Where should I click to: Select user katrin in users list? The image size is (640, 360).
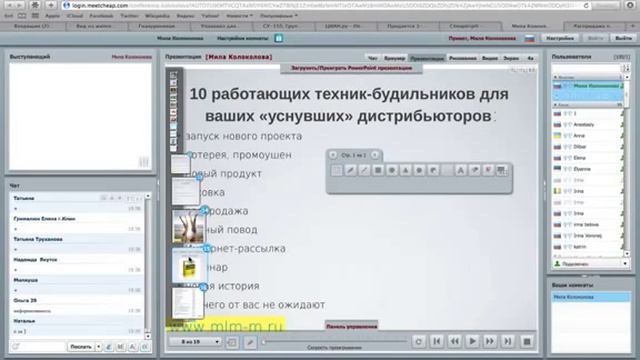point(587,247)
